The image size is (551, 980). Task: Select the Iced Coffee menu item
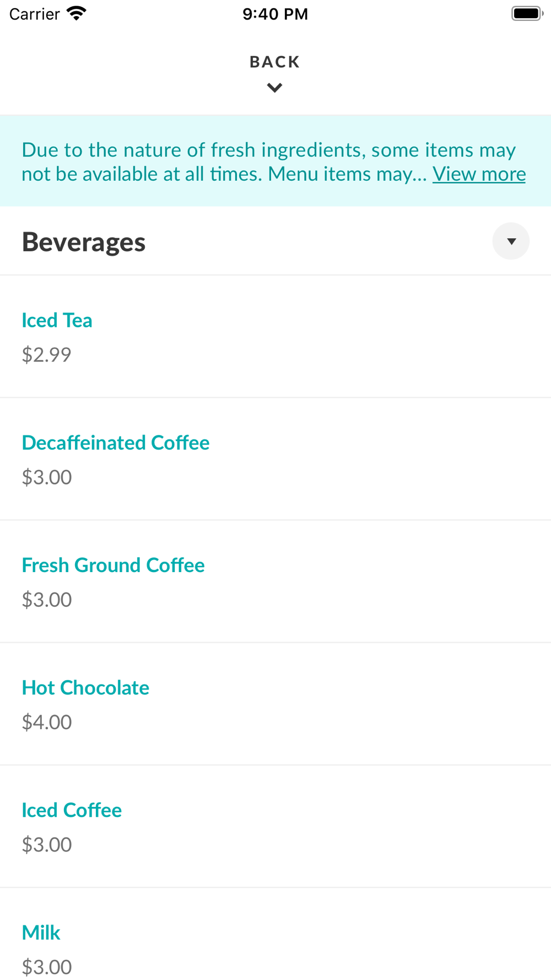click(72, 810)
